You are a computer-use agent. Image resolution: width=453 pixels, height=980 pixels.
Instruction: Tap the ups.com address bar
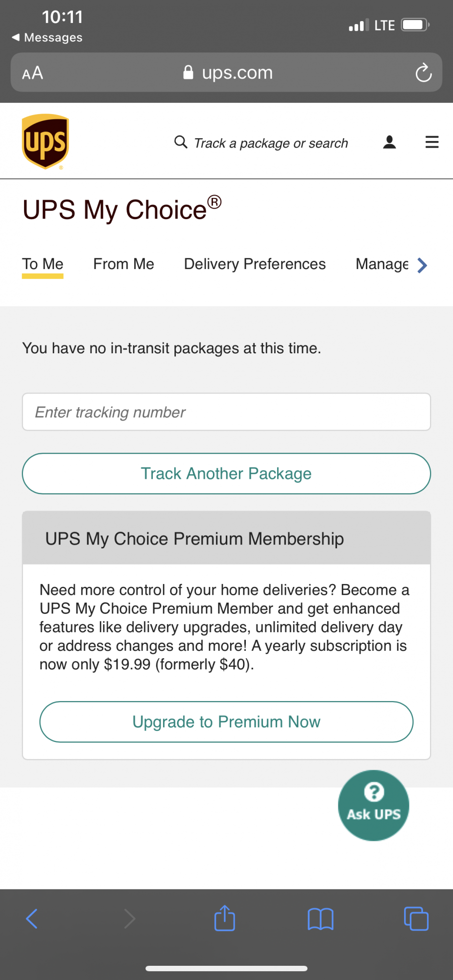(228, 73)
